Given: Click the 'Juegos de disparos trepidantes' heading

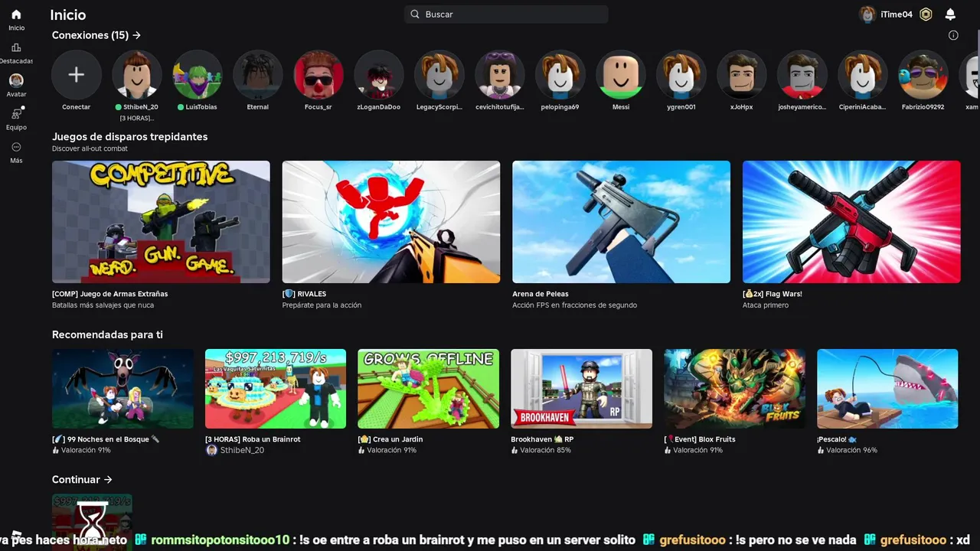Looking at the screenshot, I should [129, 137].
